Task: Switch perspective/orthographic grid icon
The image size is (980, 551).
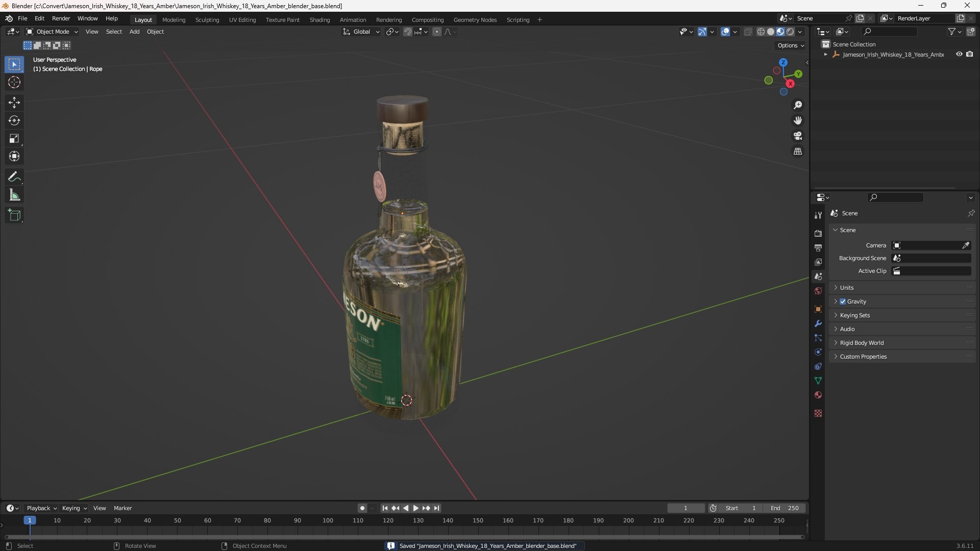Action: (x=798, y=152)
